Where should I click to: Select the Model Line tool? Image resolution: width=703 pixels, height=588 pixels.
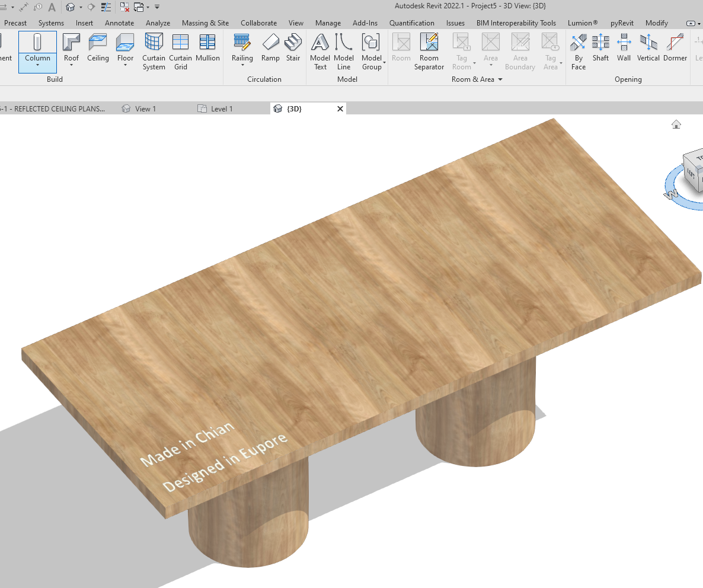click(x=344, y=52)
